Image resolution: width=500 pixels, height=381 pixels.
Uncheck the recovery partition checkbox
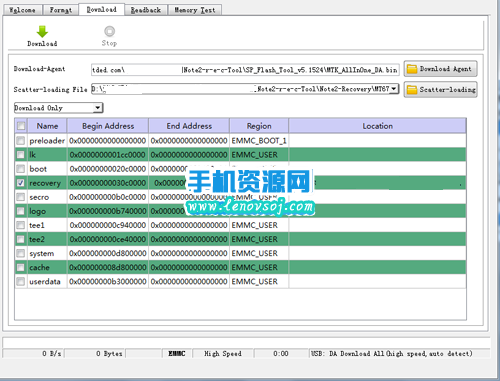[21, 183]
